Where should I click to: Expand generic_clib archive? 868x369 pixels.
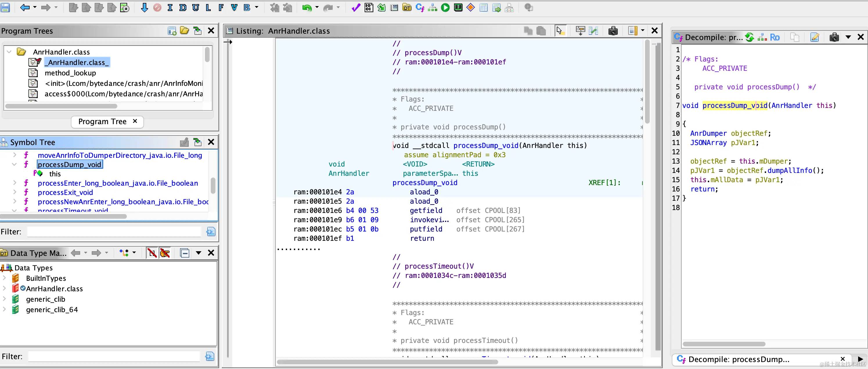[4, 299]
